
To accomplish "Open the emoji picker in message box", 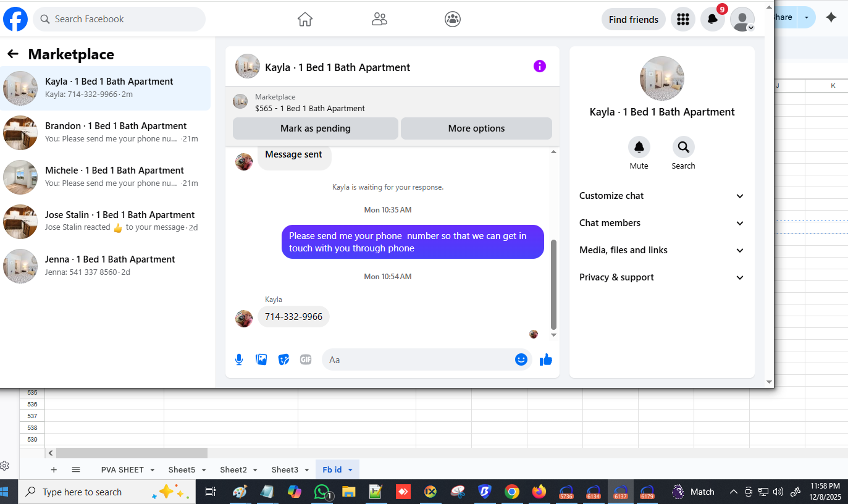I will pyautogui.click(x=521, y=359).
